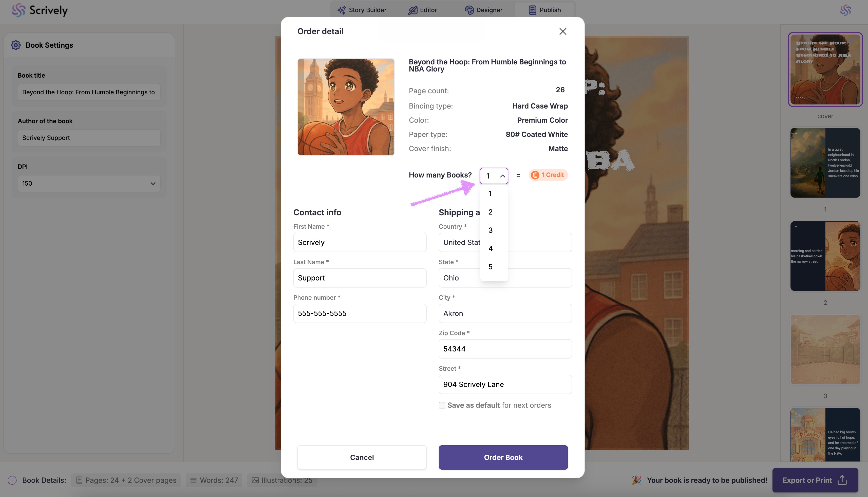Switch to the Designer tab
868x497 pixels.
pyautogui.click(x=484, y=10)
